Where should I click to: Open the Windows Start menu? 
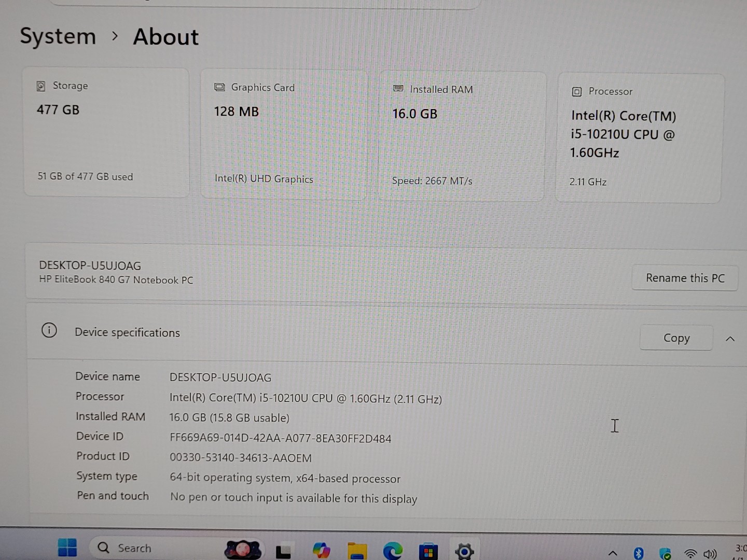(67, 548)
